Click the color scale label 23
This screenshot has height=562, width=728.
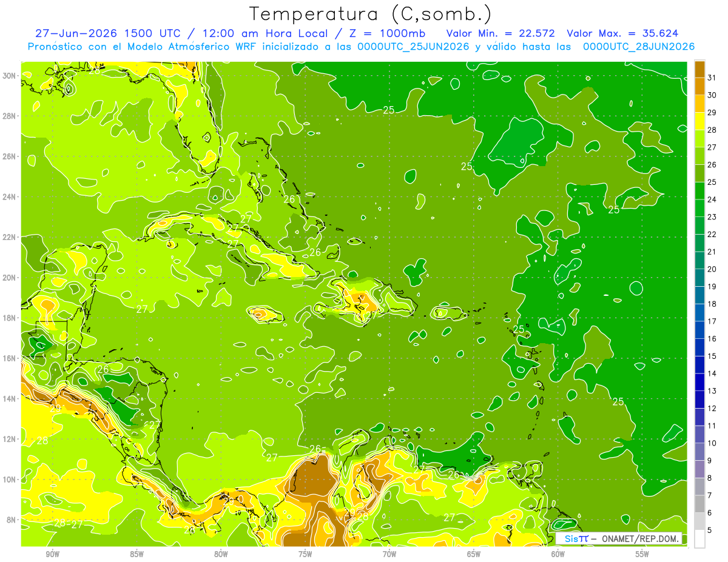coord(712,217)
